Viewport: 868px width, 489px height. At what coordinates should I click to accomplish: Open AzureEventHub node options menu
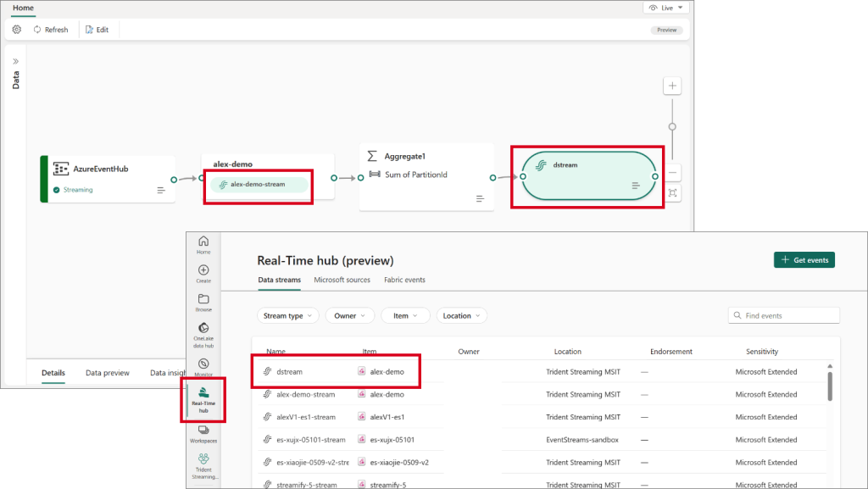tap(161, 191)
